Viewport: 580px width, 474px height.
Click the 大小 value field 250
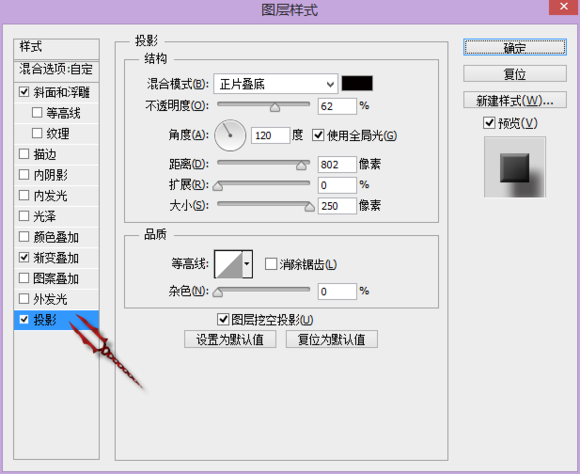337,206
